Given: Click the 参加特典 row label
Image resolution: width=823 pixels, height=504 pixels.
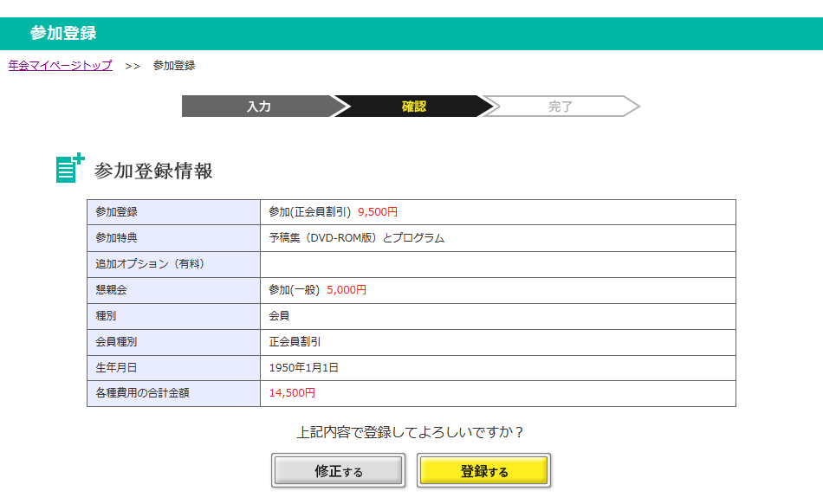Looking at the screenshot, I should click(116, 238).
